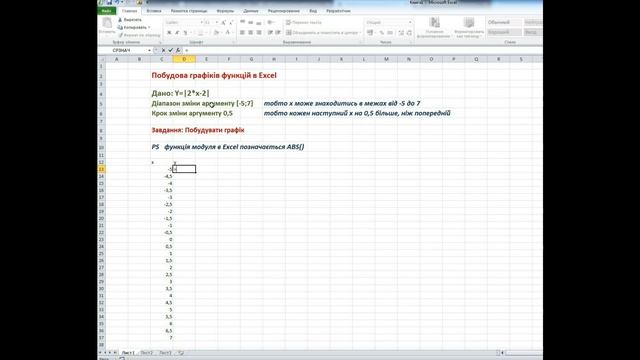The height and width of the screenshot is (360, 640).
Task: Select the Top align icon
Action: coord(242,22)
